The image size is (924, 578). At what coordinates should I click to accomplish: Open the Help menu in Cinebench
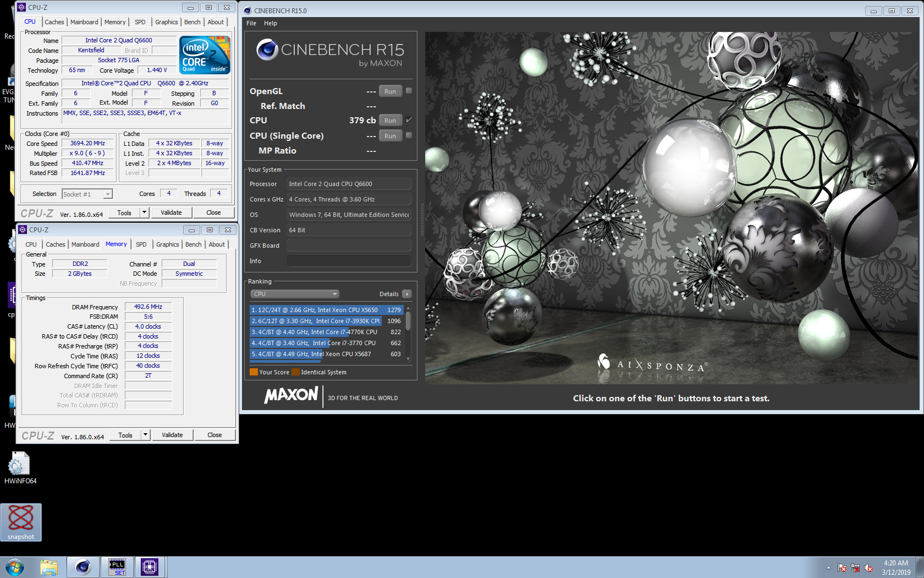[271, 23]
